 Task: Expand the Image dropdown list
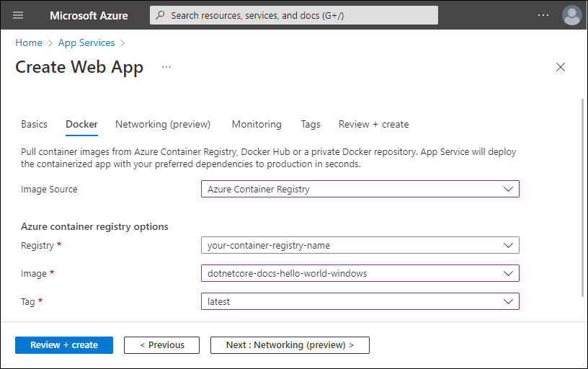360,273
